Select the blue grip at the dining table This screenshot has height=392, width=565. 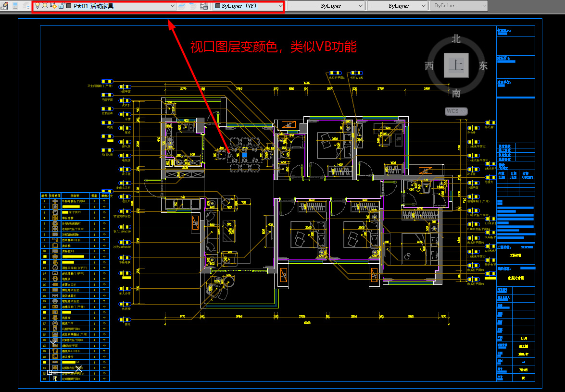245,155
